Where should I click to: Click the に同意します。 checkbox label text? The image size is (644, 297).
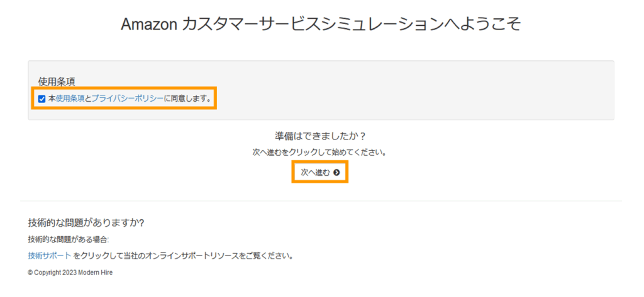(187, 99)
